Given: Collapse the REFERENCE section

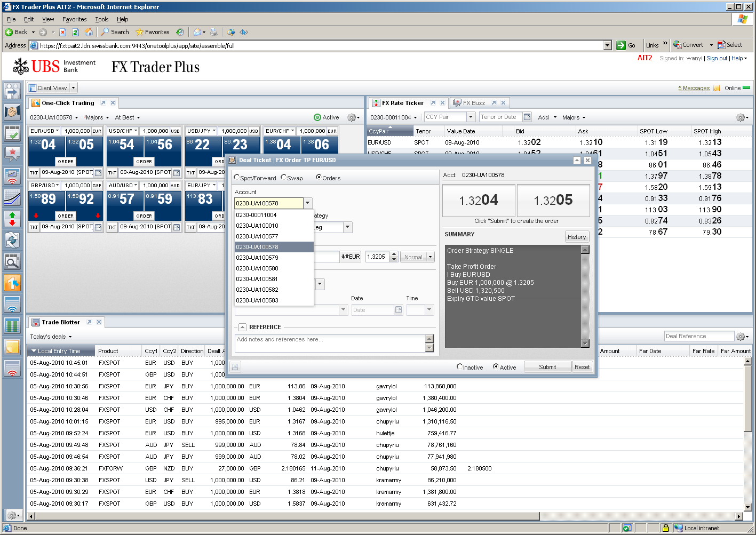Looking at the screenshot, I should (x=242, y=327).
